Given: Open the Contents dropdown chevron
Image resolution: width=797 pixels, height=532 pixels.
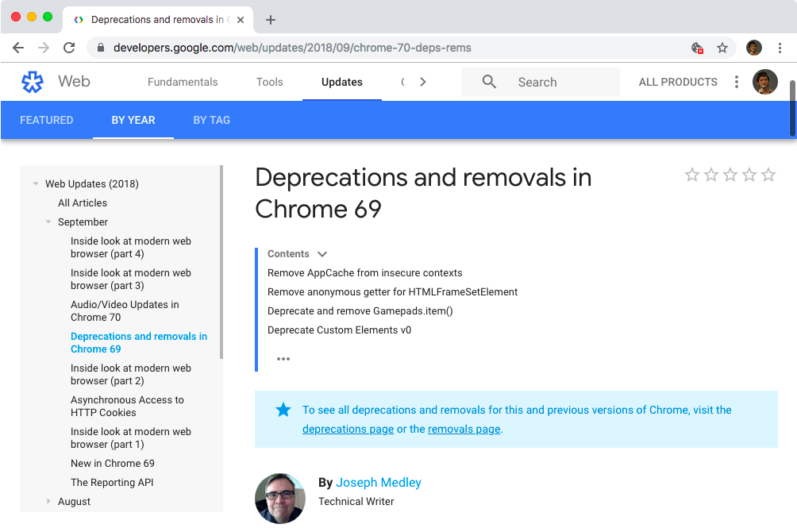Looking at the screenshot, I should [x=322, y=253].
